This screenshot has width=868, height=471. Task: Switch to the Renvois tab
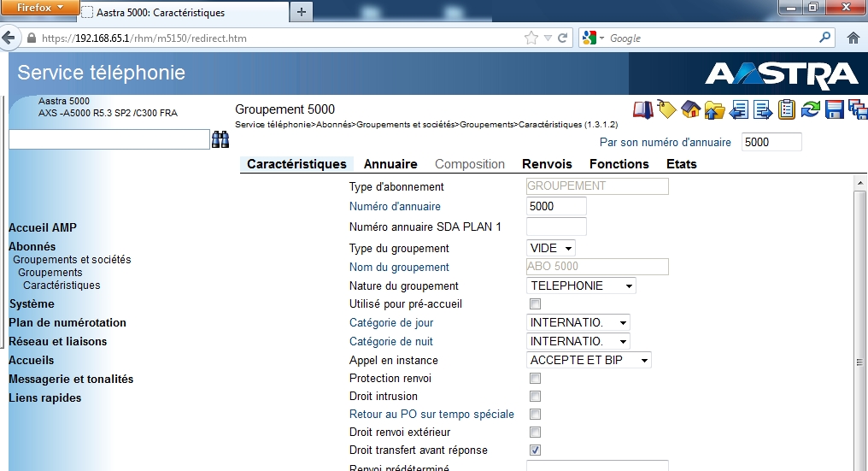(547, 164)
